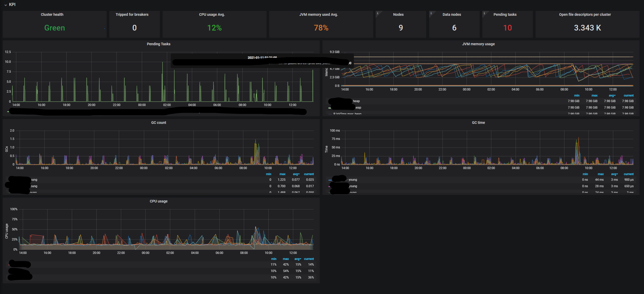Sort CPU usage legend by current

pos(309,259)
